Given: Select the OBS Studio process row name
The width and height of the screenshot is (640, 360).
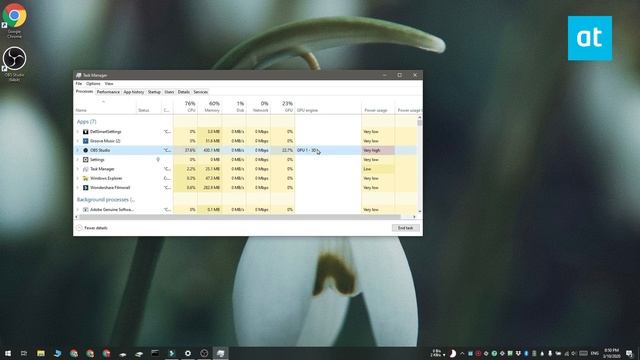Looking at the screenshot, I should click(x=100, y=150).
